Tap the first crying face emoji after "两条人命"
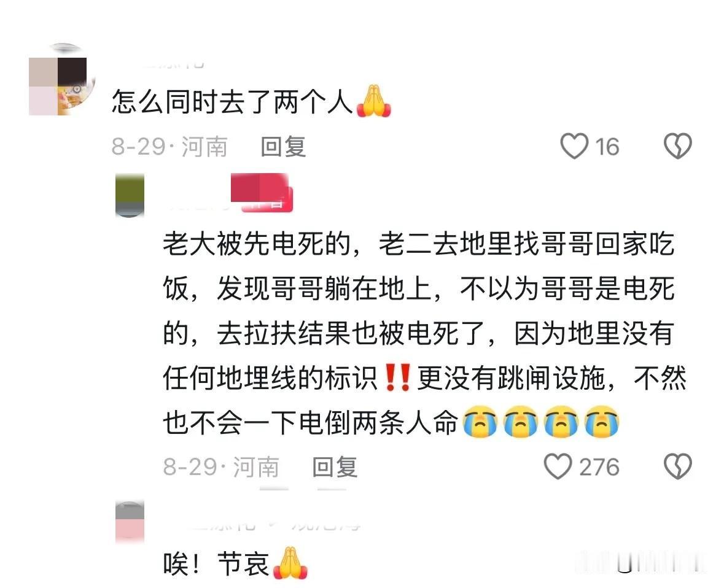724x588 pixels. pyautogui.click(x=480, y=422)
